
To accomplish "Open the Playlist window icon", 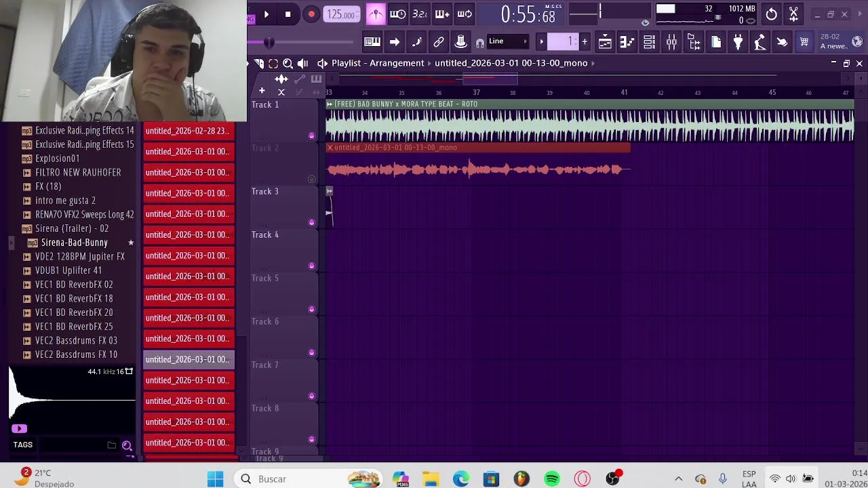I will [x=605, y=42].
